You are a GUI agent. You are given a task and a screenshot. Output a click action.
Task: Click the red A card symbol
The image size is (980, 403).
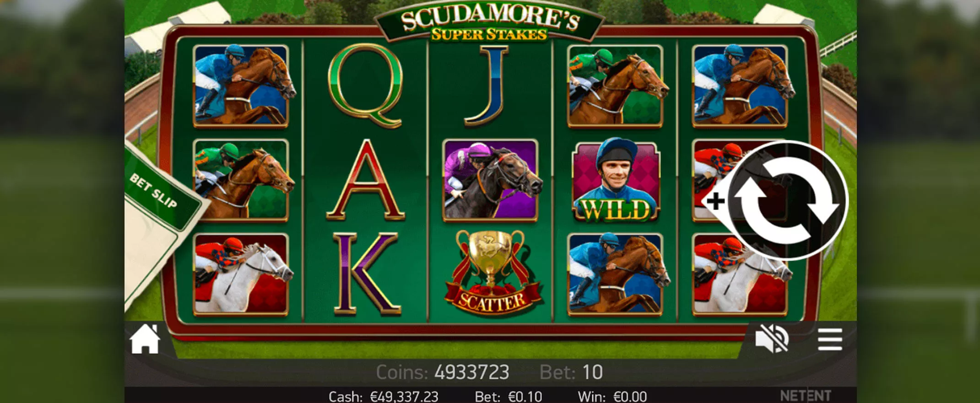click(x=365, y=180)
